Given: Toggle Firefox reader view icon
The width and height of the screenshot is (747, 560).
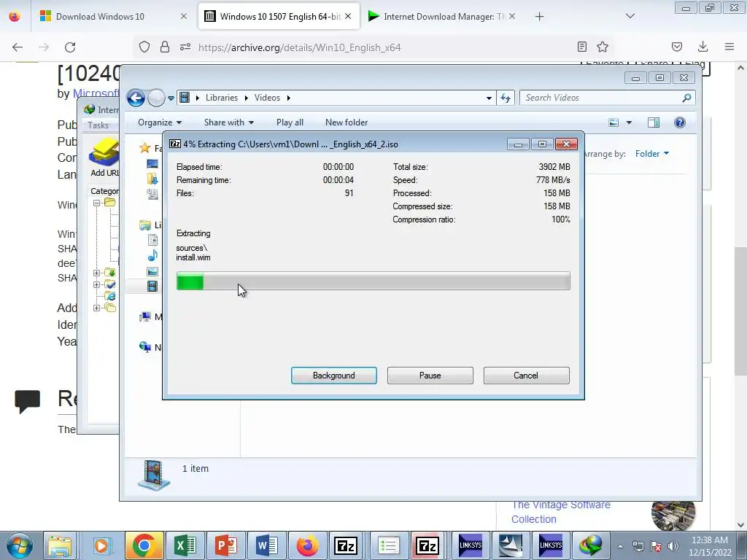Looking at the screenshot, I should coord(581,47).
